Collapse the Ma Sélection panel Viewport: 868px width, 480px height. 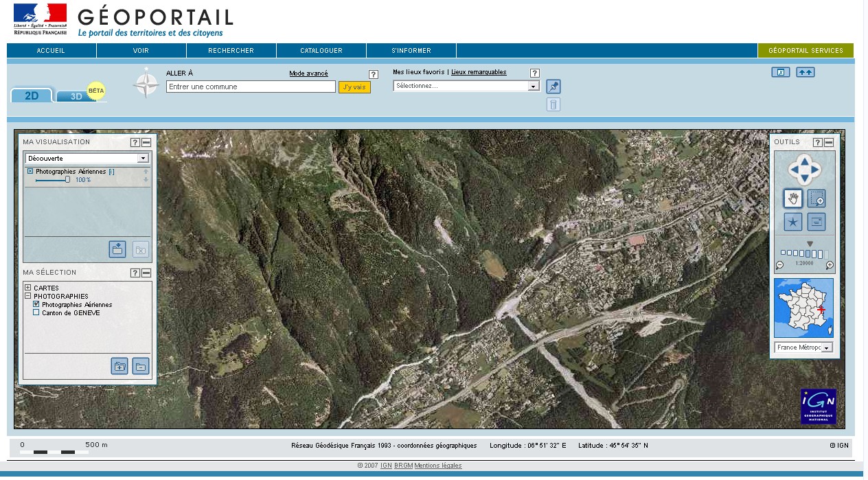[146, 273]
